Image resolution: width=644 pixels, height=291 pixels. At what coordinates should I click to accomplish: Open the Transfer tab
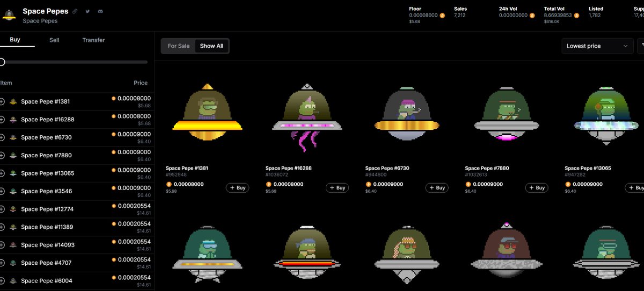click(93, 40)
